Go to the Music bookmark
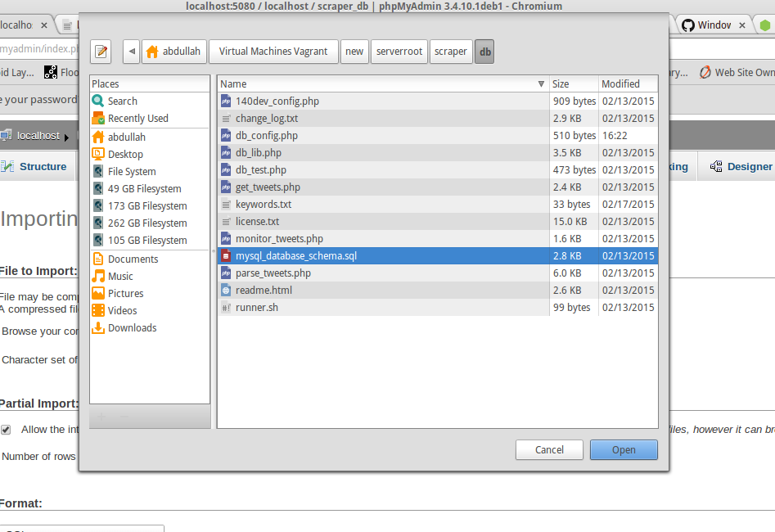 tap(150, 277)
